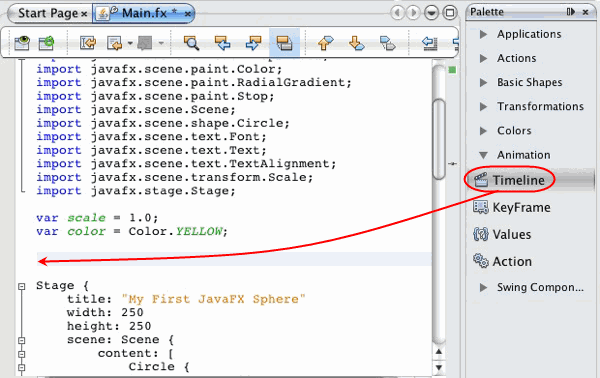Expand the Transformations palette category
The height and width of the screenshot is (378, 600).
pos(484,106)
